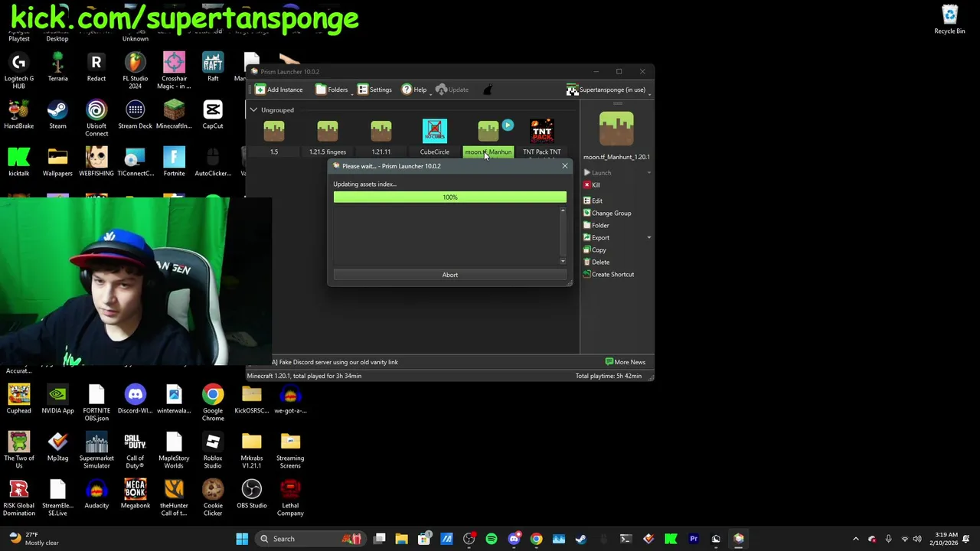Open the Supertansponge account dropdown
Image resolution: width=980 pixels, height=551 pixels.
[x=608, y=90]
